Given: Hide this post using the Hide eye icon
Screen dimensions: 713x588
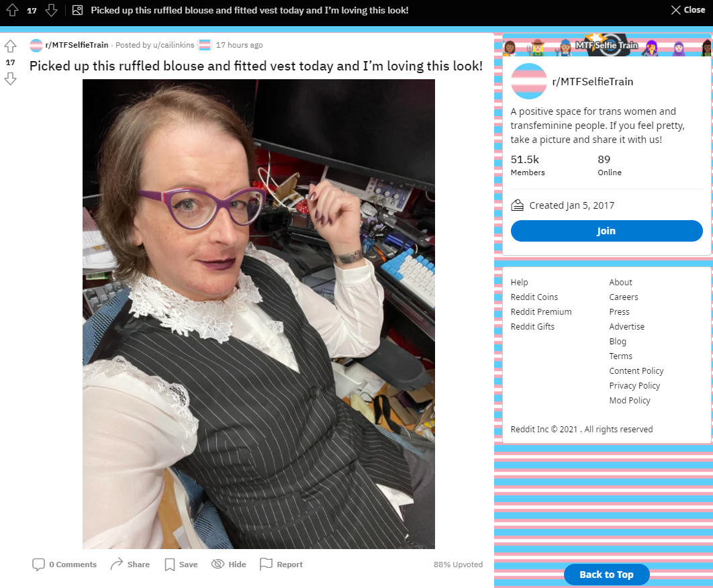Looking at the screenshot, I should tap(218, 564).
